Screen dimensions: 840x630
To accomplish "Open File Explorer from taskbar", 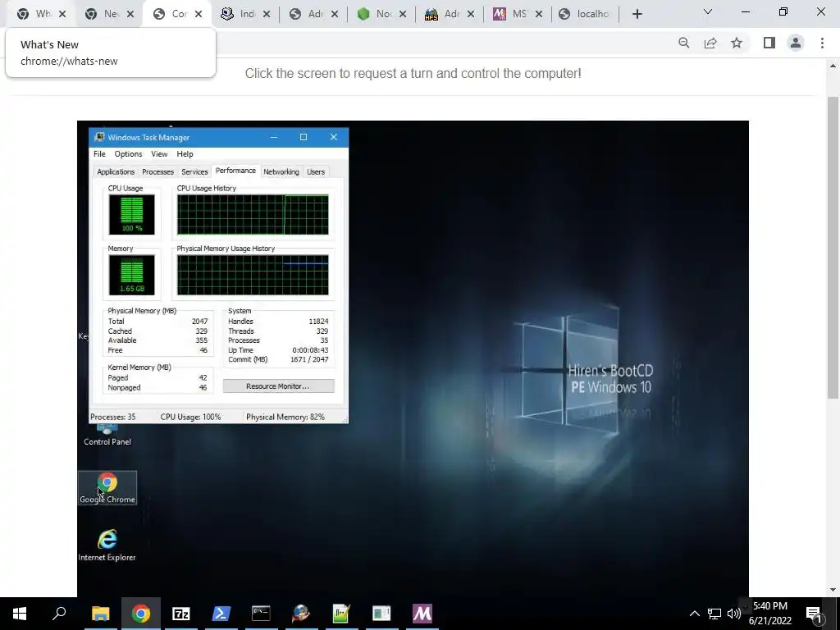I will 100,614.
